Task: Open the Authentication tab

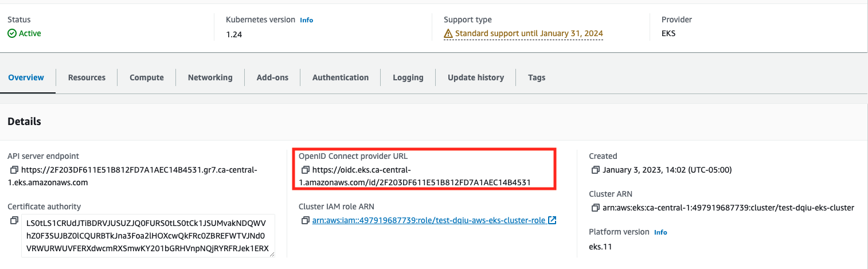Action: 341,77
